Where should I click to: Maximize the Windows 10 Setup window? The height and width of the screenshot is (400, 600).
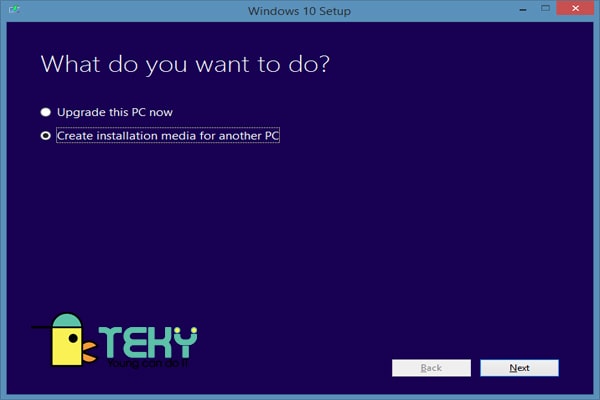tap(545, 8)
